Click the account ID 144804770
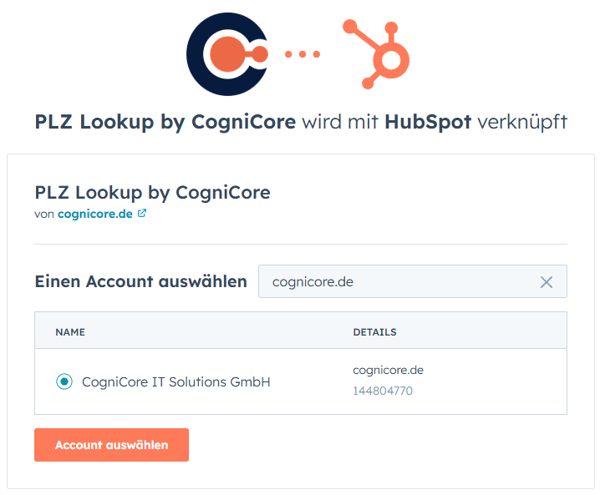Screen dimensions: 600x495 coord(383,391)
